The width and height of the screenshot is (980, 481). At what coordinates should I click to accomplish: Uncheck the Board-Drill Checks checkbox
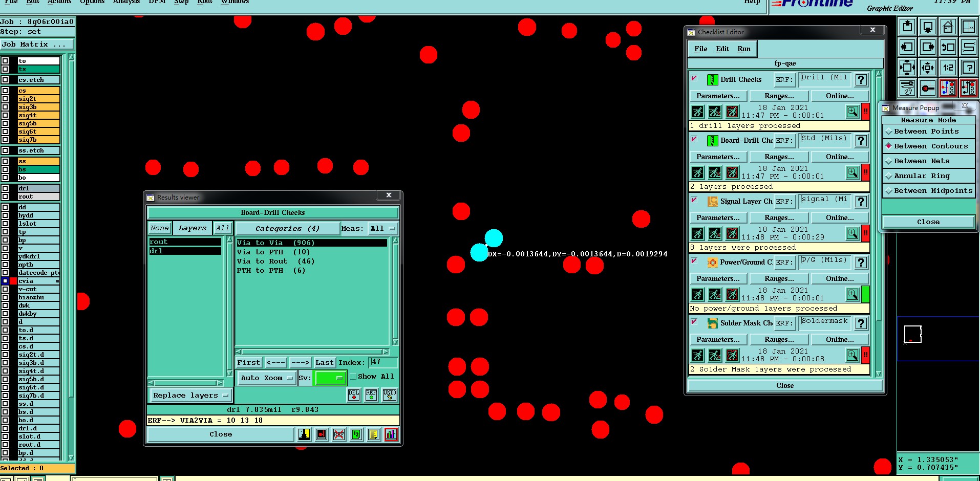pyautogui.click(x=694, y=139)
